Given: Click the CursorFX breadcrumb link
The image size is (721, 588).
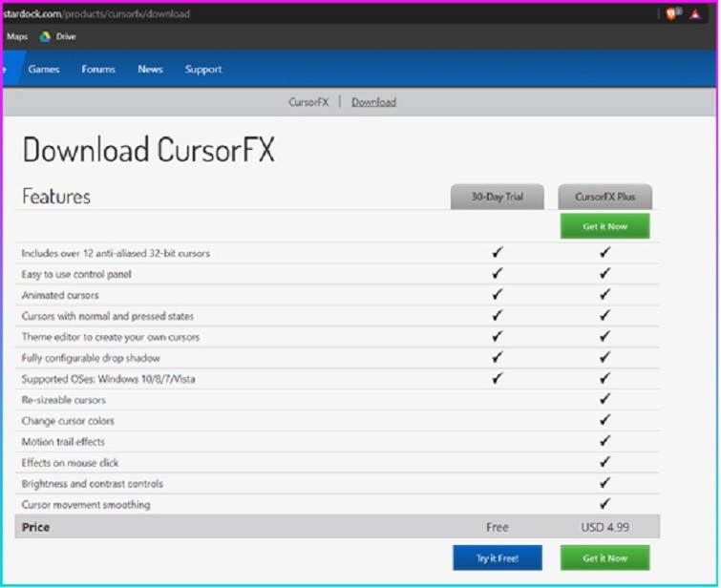Looking at the screenshot, I should (308, 102).
